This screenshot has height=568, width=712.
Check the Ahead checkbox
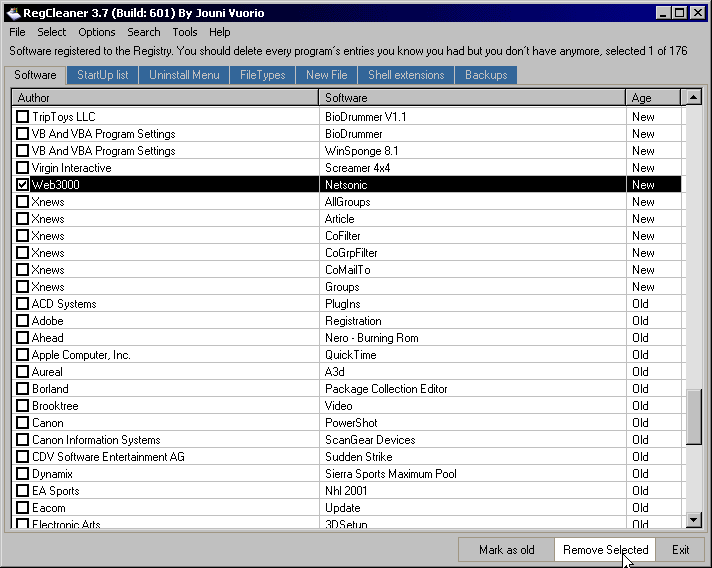point(22,337)
